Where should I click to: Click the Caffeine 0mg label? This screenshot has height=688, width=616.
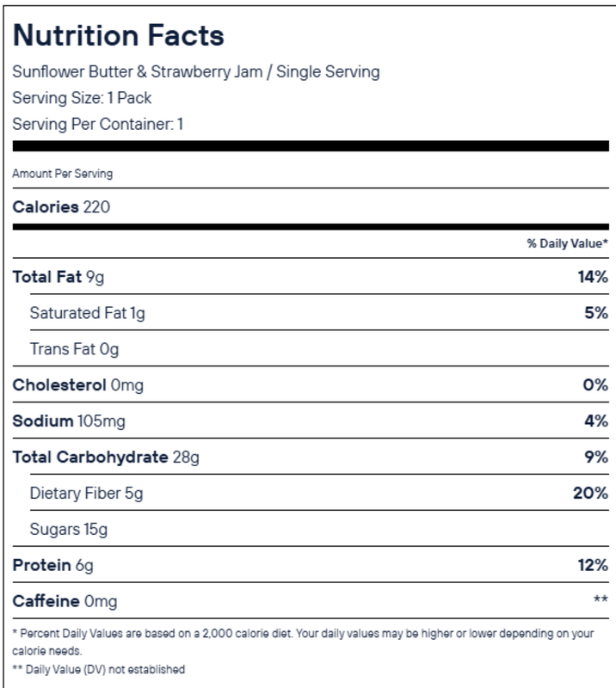(65, 601)
